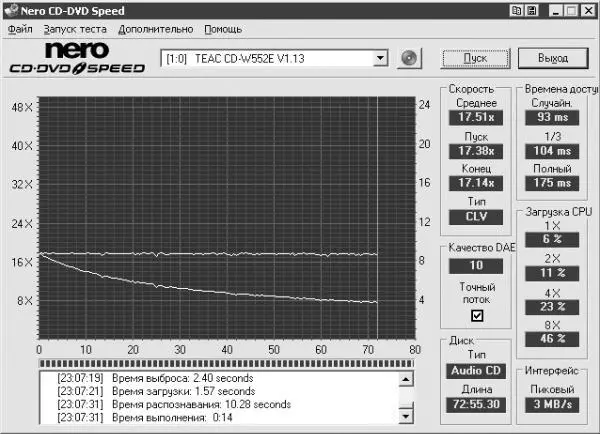Viewport: 600px width, 434px height.
Task: Click the 2X CPU load 11 %
Action: tap(552, 273)
